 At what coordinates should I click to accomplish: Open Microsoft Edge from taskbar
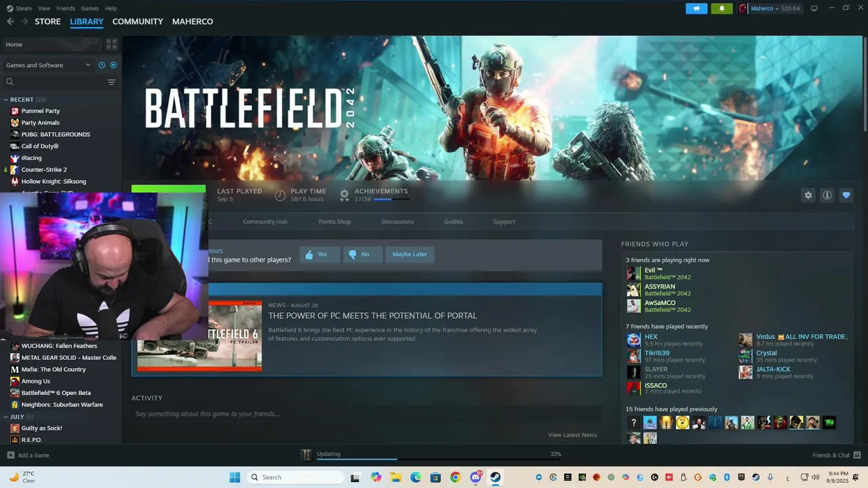[415, 477]
